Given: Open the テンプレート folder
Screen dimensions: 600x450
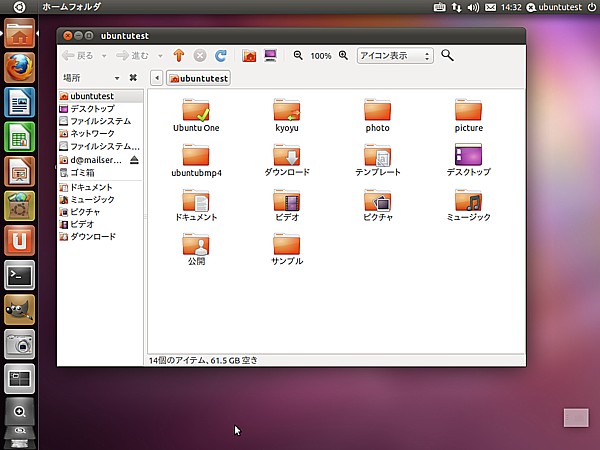Looking at the screenshot, I should pyautogui.click(x=377, y=160).
